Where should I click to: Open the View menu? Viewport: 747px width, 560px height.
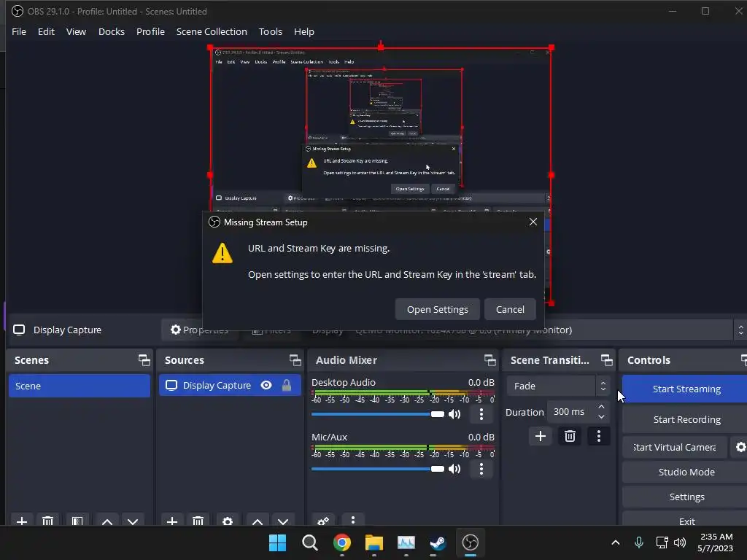click(x=76, y=31)
